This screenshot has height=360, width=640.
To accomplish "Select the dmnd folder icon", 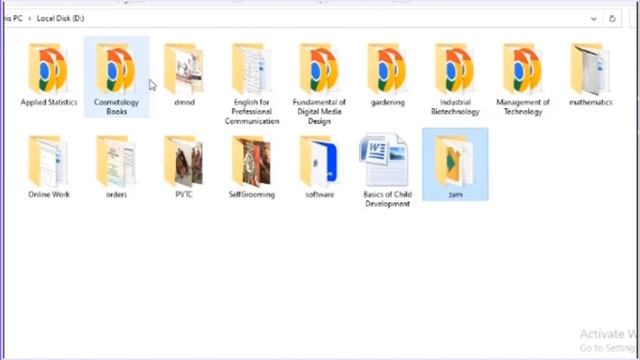I will coord(184,69).
